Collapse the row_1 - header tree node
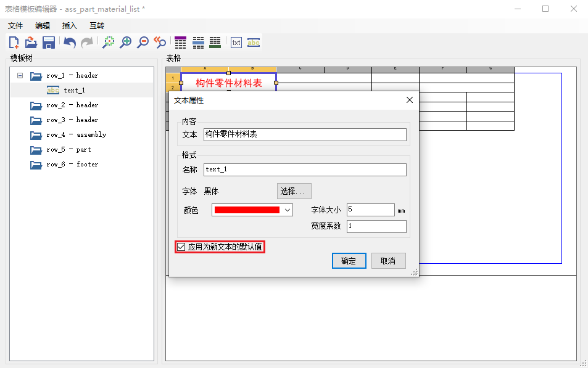 click(20, 76)
